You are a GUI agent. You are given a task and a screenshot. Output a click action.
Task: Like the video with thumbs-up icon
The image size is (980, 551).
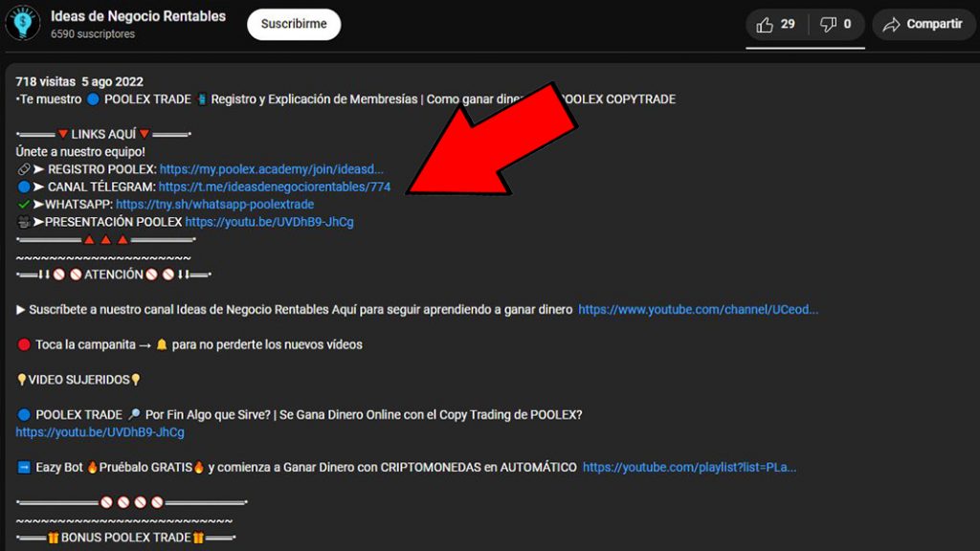766,25
